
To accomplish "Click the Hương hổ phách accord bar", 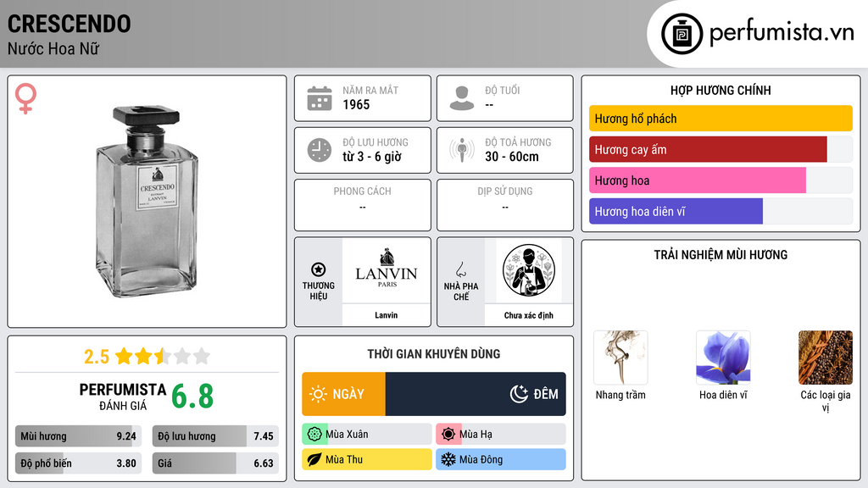I will click(x=721, y=119).
